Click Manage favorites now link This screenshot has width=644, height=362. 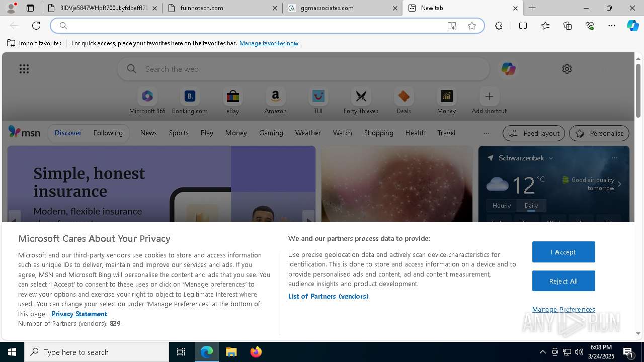coord(269,43)
